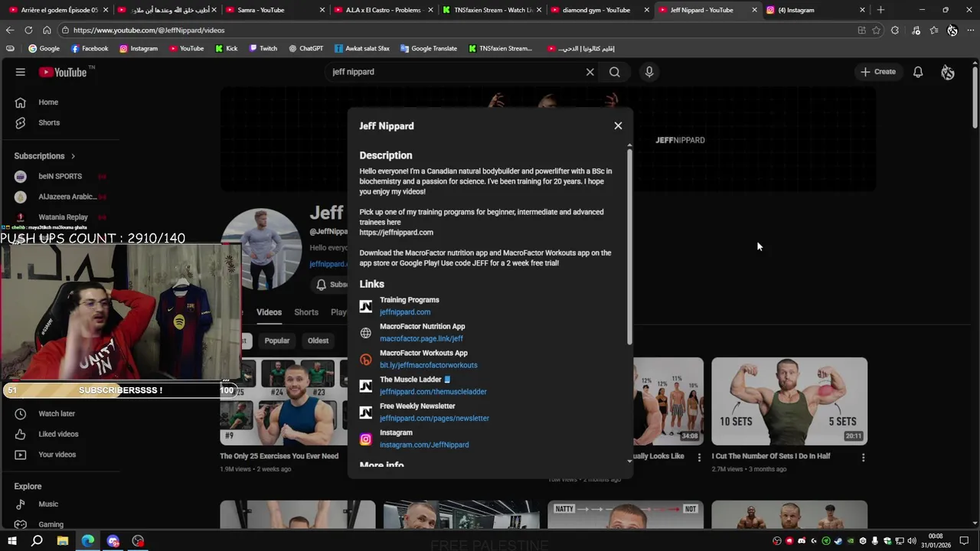Viewport: 980px width, 551px height.
Task: Switch to channel Videos tab
Action: 269,312
